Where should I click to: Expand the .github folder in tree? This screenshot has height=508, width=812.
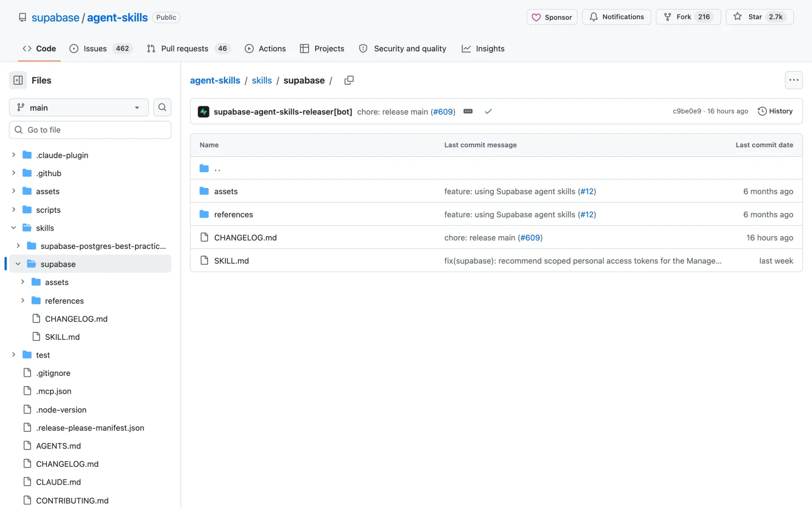[14, 173]
